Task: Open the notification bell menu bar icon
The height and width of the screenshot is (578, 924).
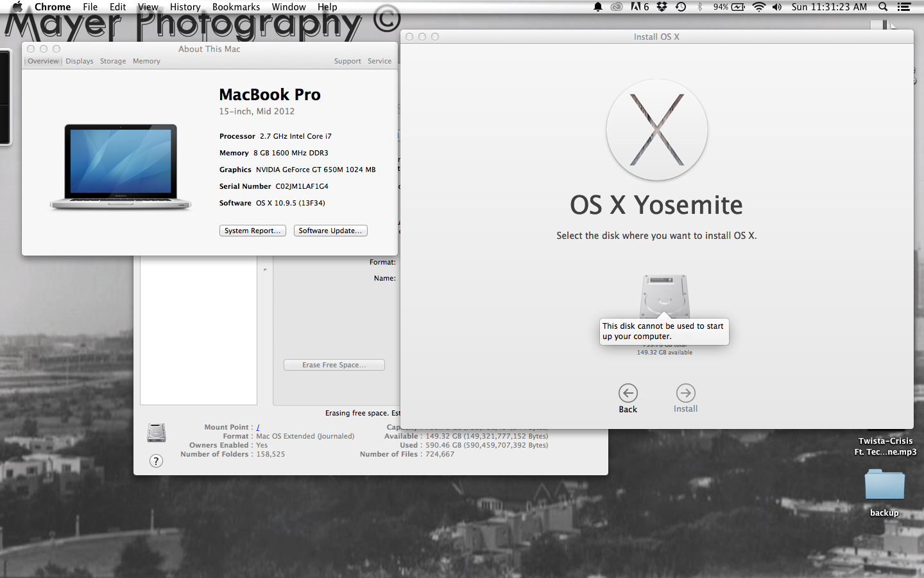Action: (x=597, y=7)
